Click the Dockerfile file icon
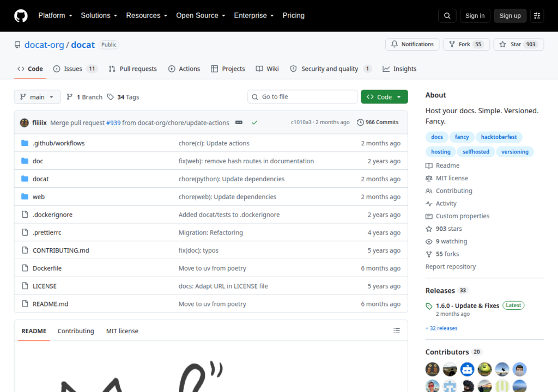This screenshot has width=558, height=392. tap(25, 268)
